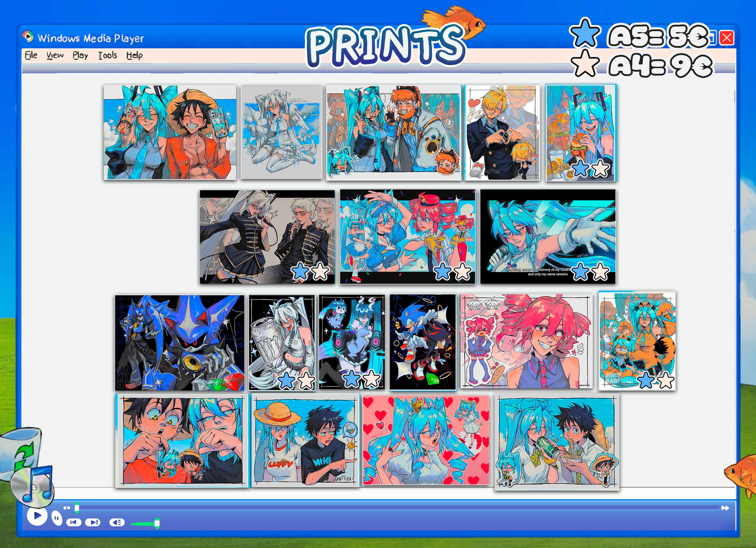The width and height of the screenshot is (756, 548).
Task: Open the Neo Metal Sonic print
Action: 179,343
